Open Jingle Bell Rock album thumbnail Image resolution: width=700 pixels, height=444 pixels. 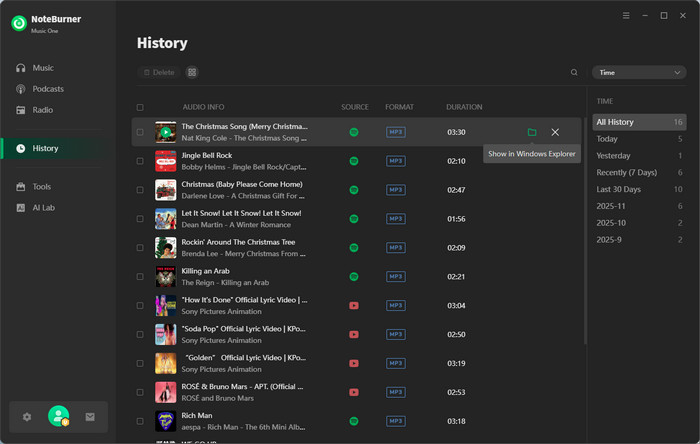166,161
